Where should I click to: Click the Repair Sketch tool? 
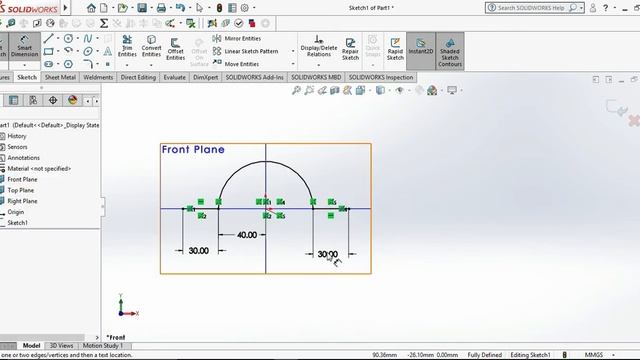tap(350, 49)
